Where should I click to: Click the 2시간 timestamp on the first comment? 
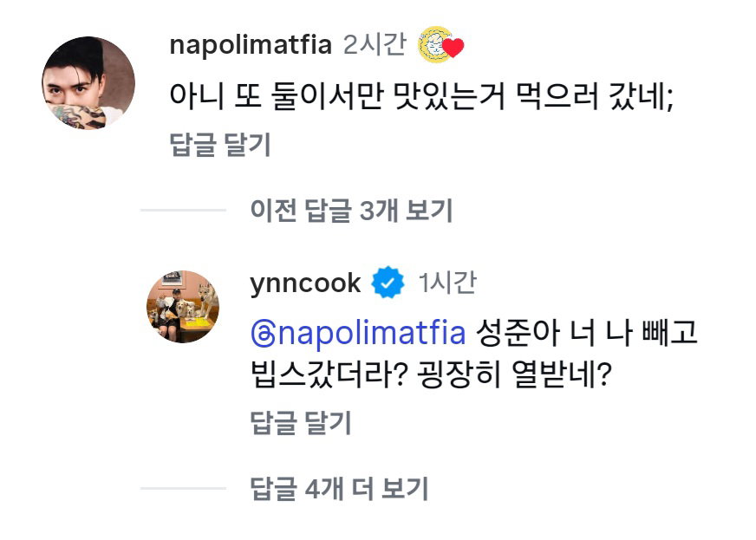(375, 45)
